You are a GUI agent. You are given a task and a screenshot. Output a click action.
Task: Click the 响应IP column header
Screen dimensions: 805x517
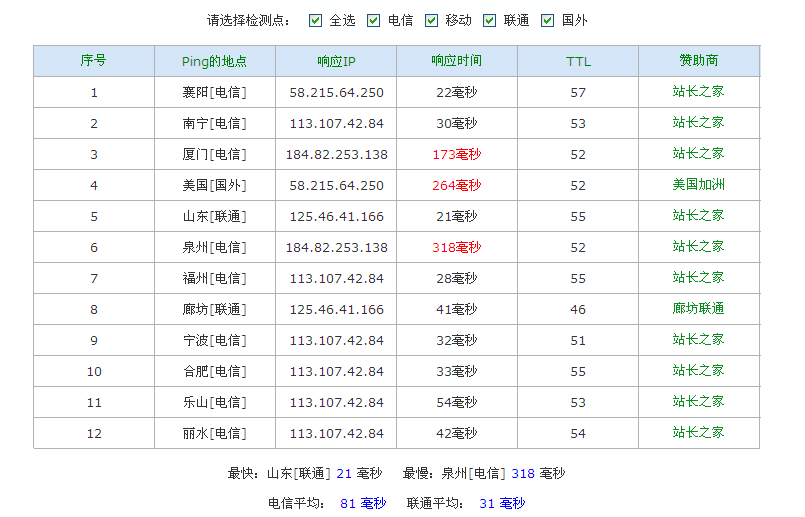coord(336,61)
